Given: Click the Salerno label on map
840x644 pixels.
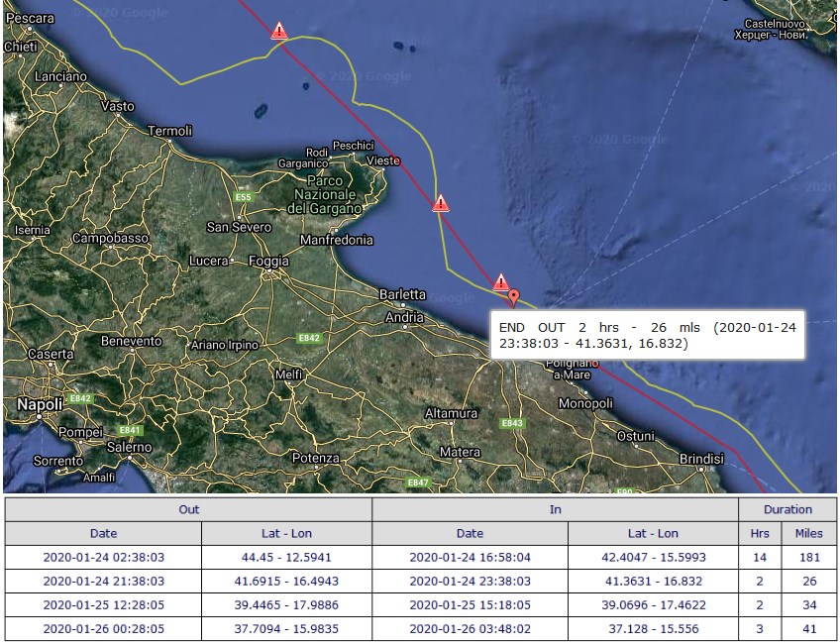Looking at the screenshot, I should [x=129, y=447].
